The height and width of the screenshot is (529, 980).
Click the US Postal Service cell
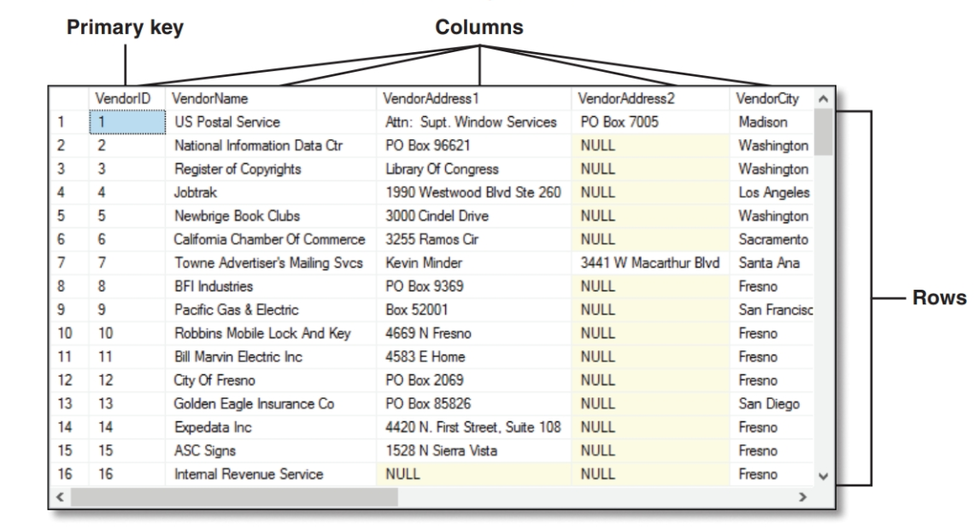[226, 122]
